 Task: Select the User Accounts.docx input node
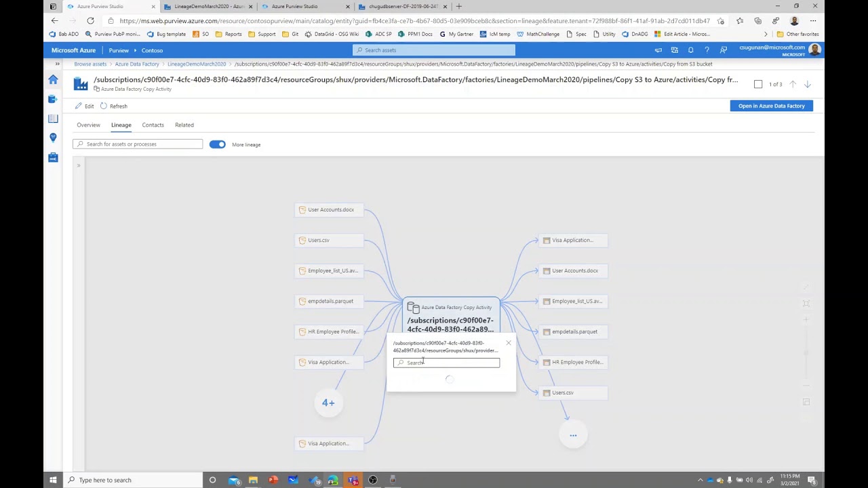click(x=330, y=209)
